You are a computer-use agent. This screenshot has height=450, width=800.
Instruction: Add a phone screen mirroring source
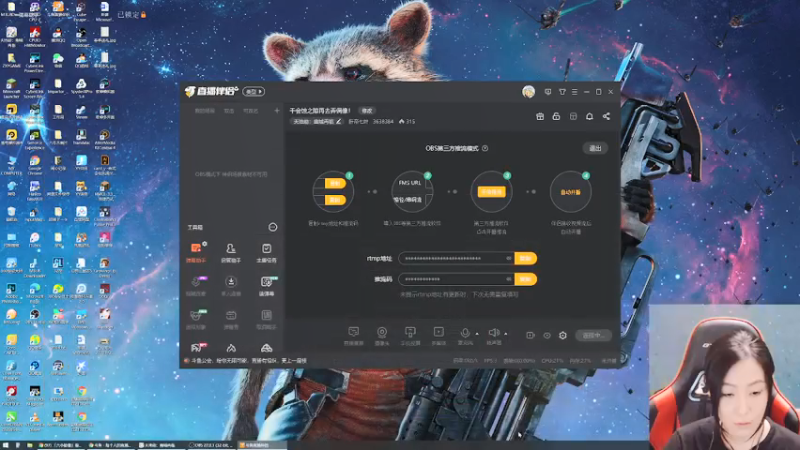point(410,336)
